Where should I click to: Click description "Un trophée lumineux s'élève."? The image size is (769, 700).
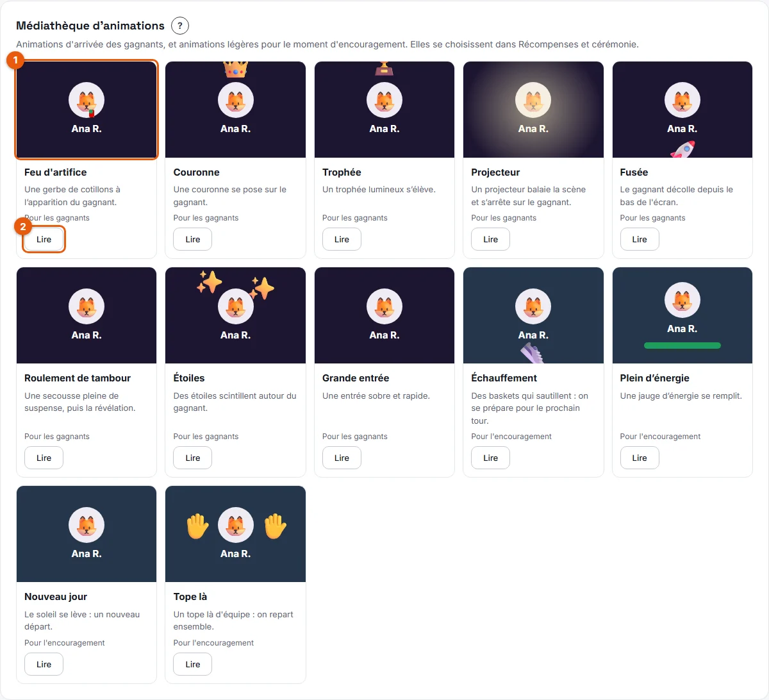[x=379, y=190]
